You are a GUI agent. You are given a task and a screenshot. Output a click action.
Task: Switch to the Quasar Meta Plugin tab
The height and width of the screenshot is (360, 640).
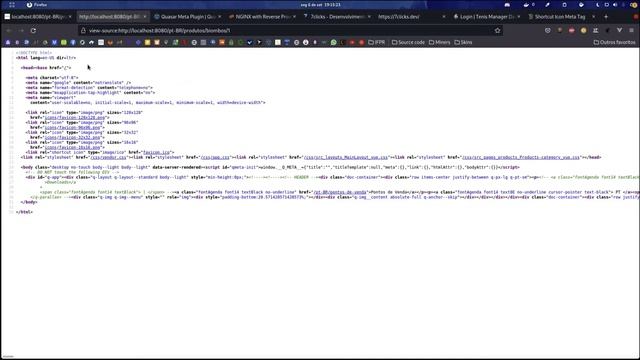tap(187, 17)
